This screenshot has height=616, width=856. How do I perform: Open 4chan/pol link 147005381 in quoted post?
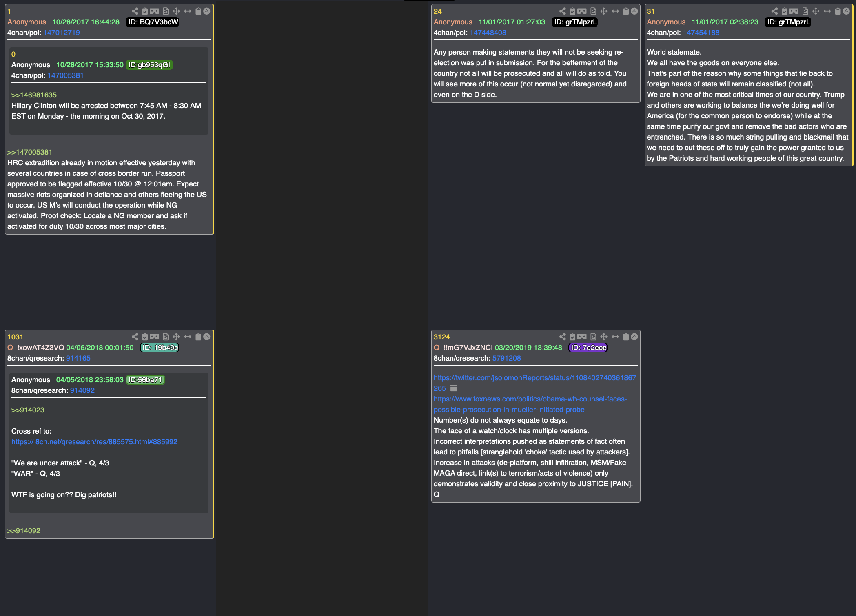[x=65, y=75]
